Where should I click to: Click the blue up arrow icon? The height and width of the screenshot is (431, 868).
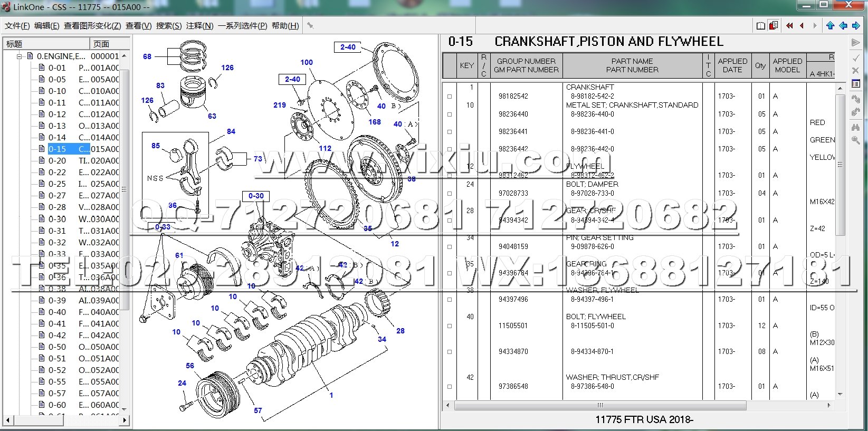[830, 26]
